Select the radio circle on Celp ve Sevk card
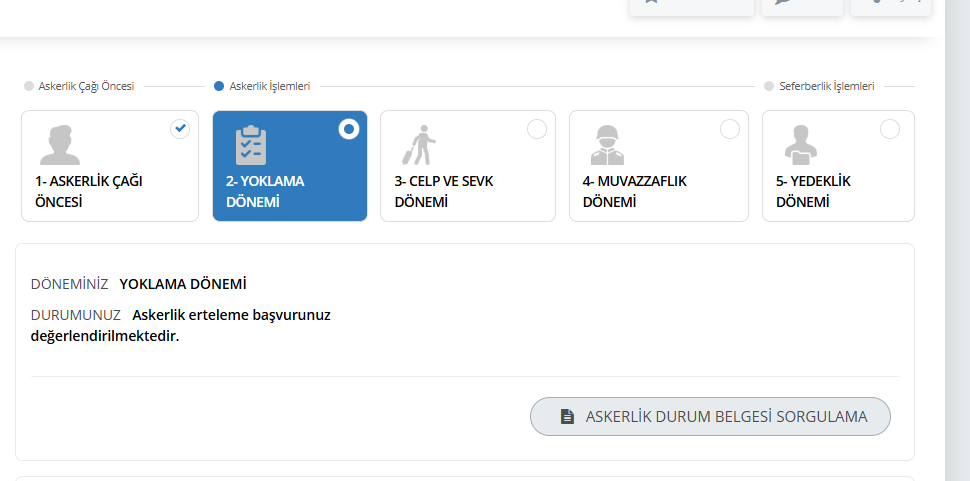The image size is (970, 481). pos(536,129)
